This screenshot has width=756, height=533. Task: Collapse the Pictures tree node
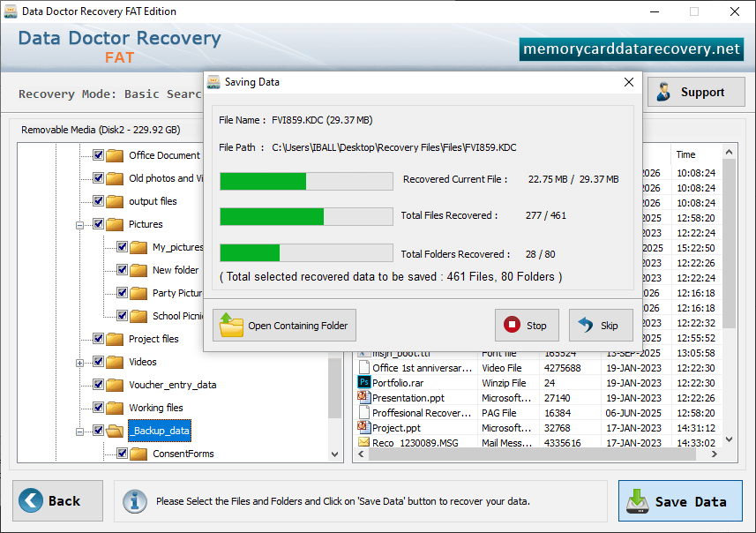(80, 225)
